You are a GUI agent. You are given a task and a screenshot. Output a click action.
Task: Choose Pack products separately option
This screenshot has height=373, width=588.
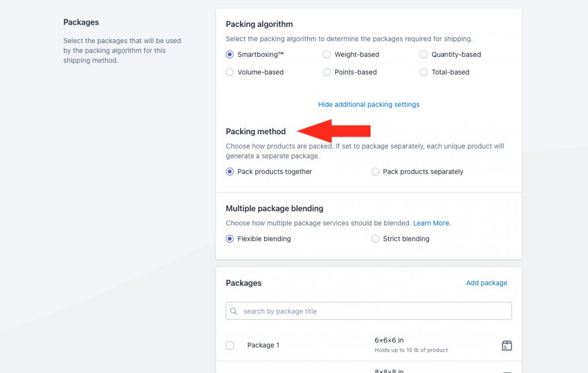pos(375,172)
